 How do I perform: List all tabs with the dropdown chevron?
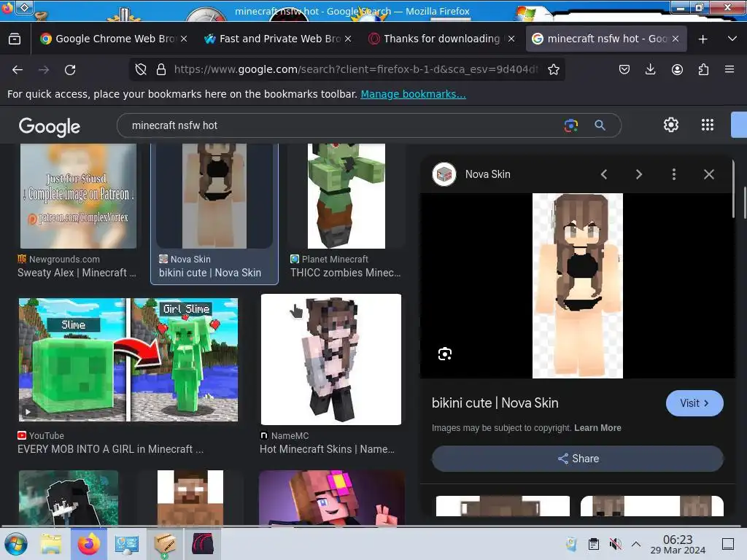[x=732, y=39]
